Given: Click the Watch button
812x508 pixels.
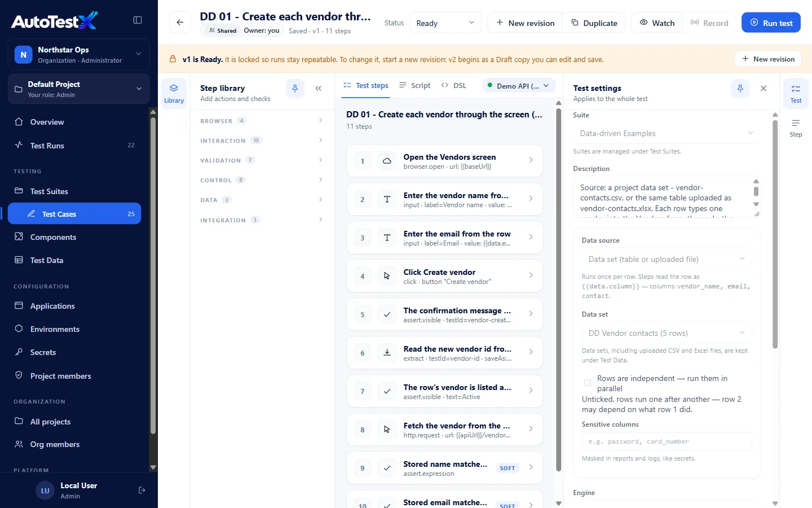Looking at the screenshot, I should (x=657, y=23).
